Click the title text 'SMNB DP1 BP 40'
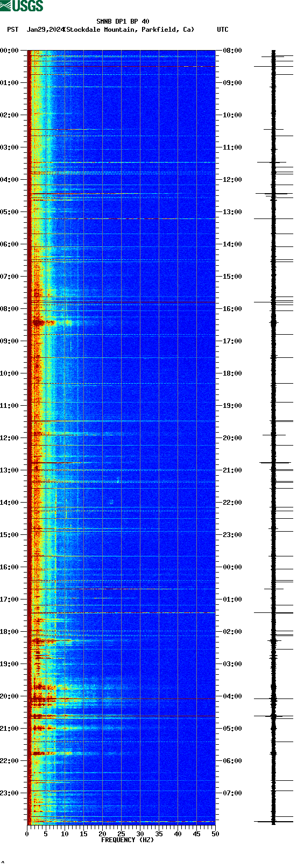 point(123,22)
